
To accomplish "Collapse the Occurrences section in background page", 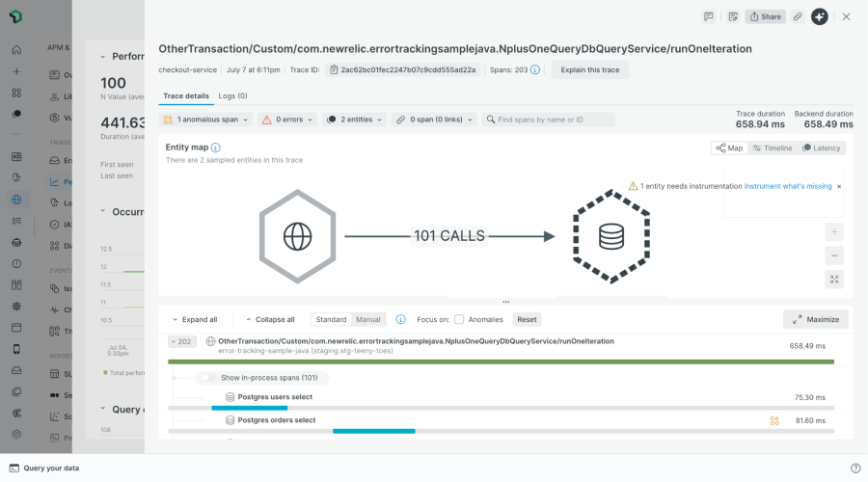I will point(103,211).
